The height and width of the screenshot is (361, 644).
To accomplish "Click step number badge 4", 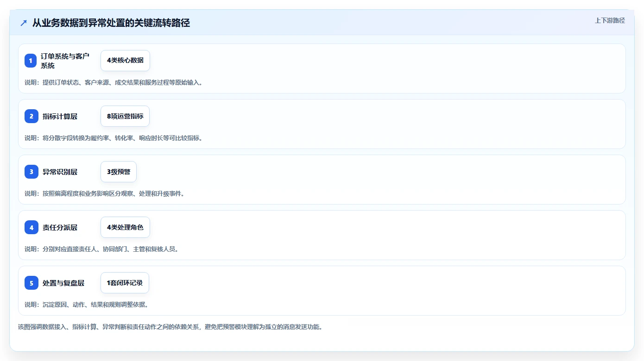I will [32, 227].
